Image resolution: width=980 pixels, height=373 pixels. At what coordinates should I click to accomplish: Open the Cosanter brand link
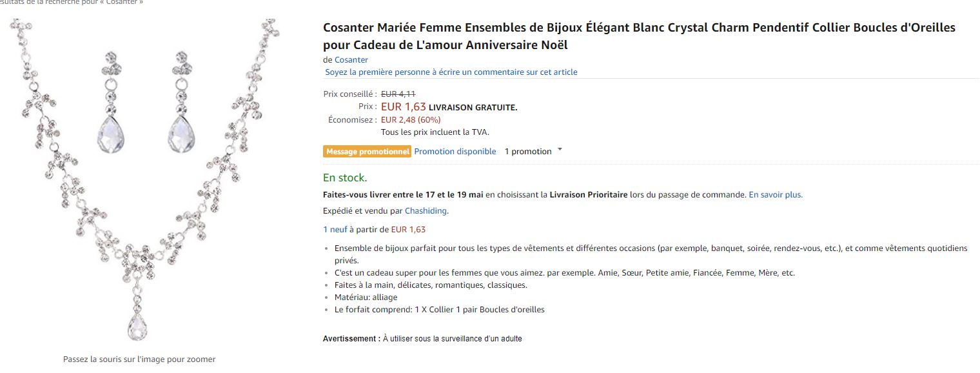[351, 60]
